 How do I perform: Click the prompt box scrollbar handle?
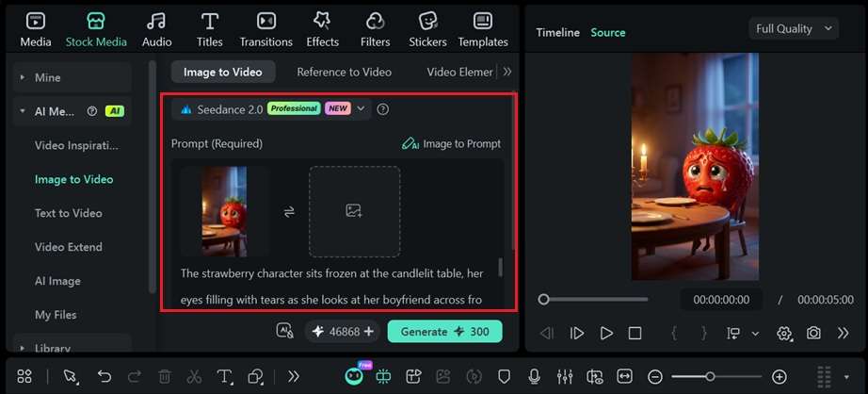[x=501, y=267]
